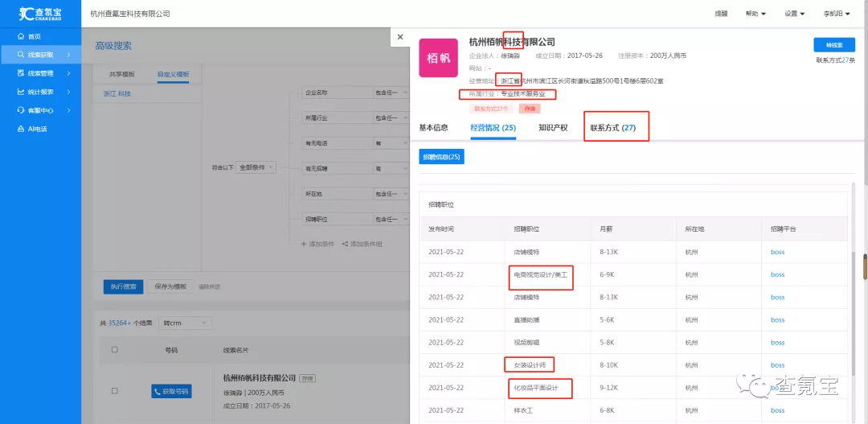Open 杭州栢帆科技有限公司 in results list
This screenshot has height=424, width=868.
click(259, 378)
